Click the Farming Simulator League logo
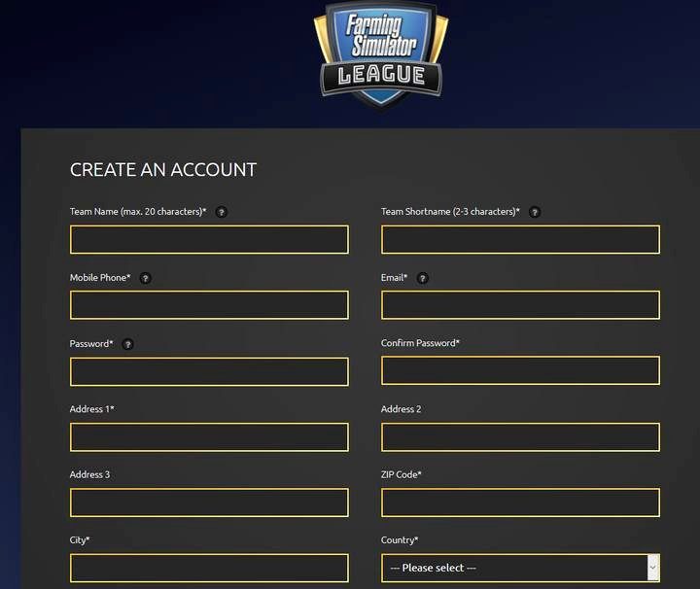 coord(381,53)
